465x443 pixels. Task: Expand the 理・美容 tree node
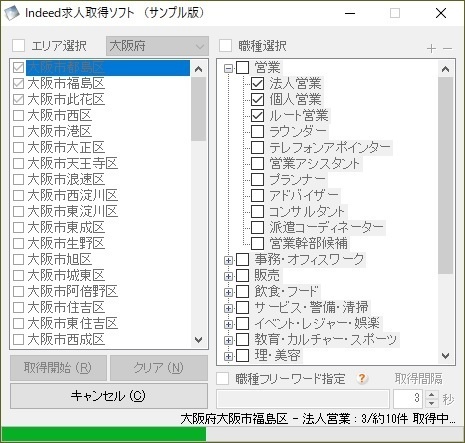(228, 356)
